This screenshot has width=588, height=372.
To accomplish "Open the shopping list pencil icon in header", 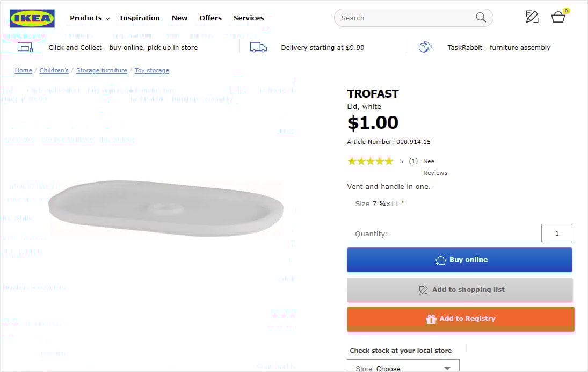I will (x=532, y=17).
